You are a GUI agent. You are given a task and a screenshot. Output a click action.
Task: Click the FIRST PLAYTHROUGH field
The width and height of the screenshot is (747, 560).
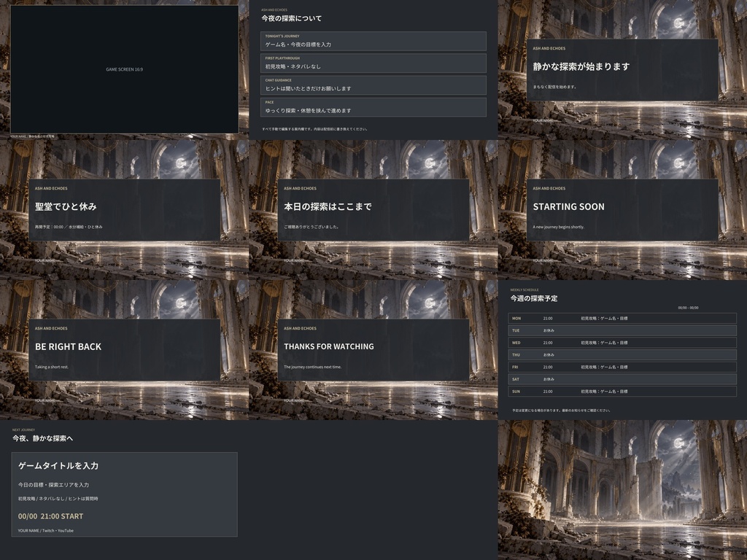373,63
